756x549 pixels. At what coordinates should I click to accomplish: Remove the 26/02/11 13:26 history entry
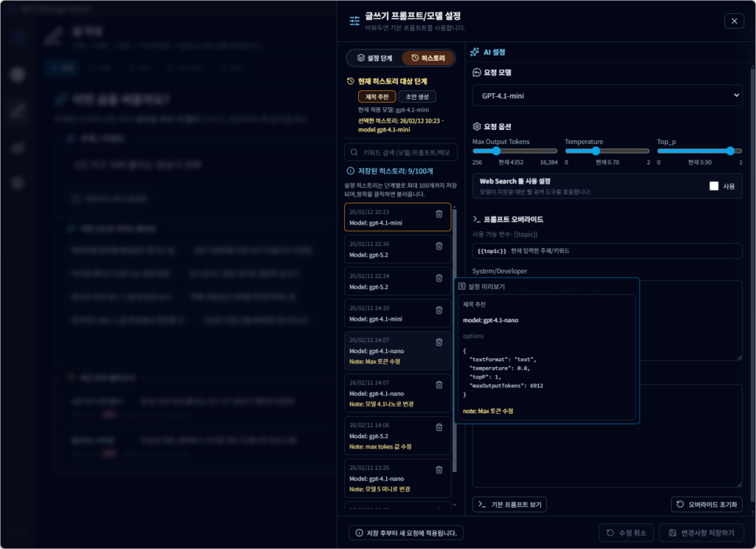coord(439,470)
